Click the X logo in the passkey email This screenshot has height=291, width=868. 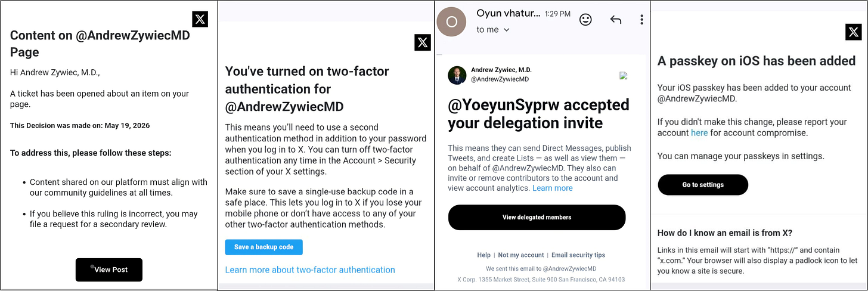[854, 32]
